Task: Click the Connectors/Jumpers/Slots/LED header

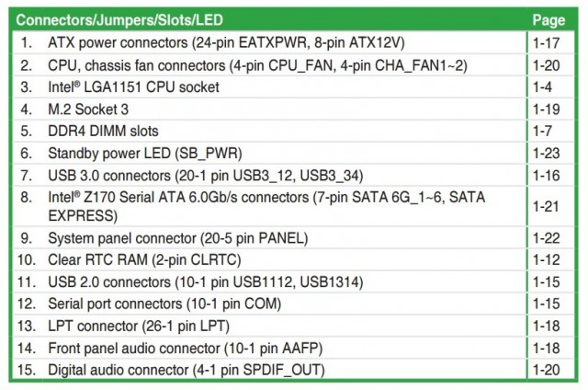Action: pyautogui.click(x=119, y=20)
